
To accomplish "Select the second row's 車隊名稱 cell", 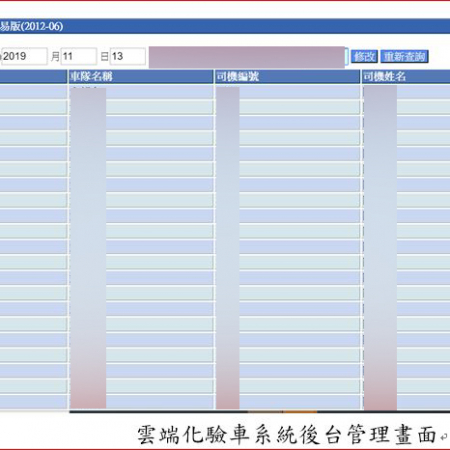I will click(x=141, y=107).
